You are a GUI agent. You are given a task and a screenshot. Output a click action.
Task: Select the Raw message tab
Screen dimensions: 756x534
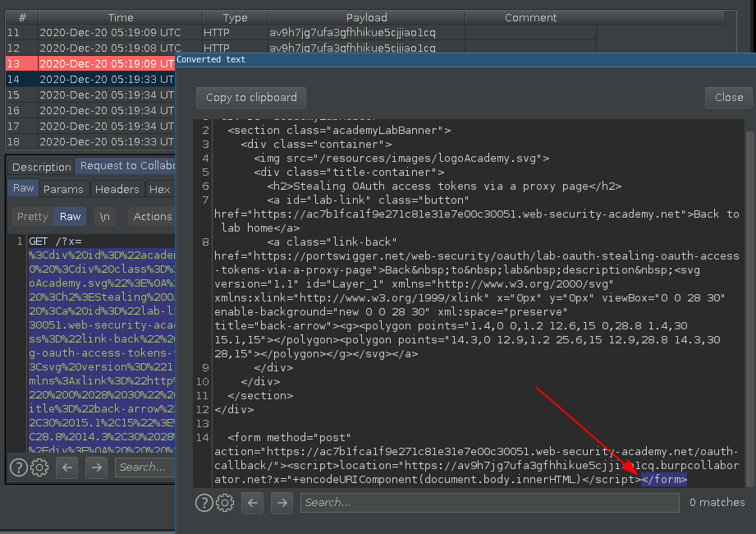coord(23,188)
